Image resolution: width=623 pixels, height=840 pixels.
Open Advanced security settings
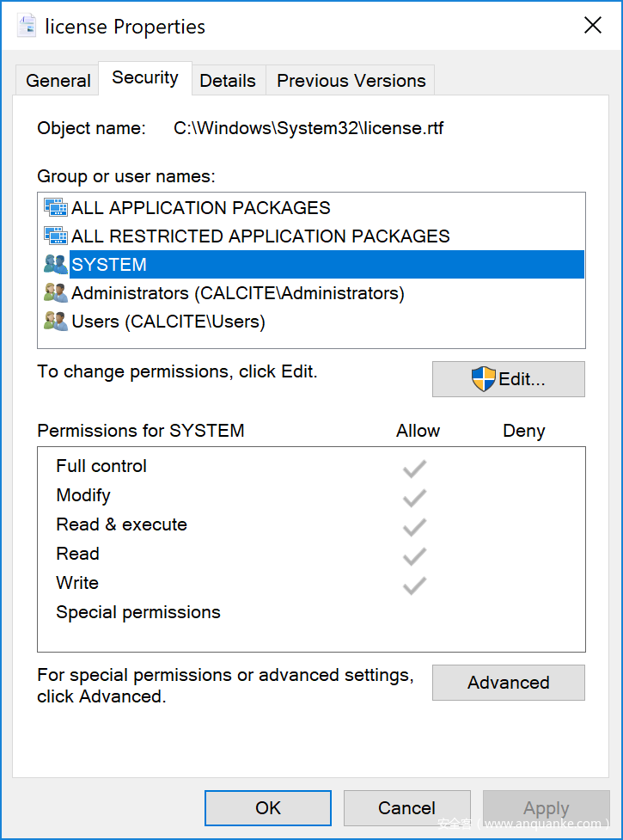click(x=508, y=683)
